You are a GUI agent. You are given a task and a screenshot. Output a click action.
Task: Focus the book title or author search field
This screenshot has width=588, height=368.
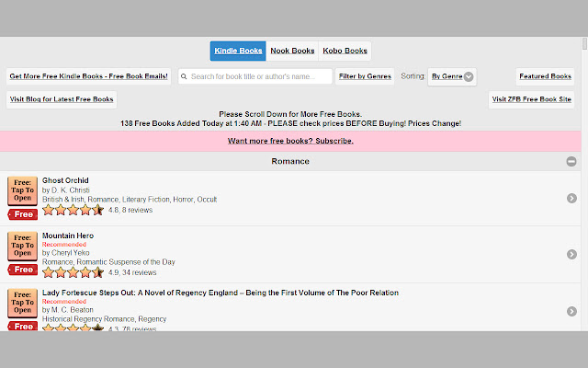tap(255, 76)
